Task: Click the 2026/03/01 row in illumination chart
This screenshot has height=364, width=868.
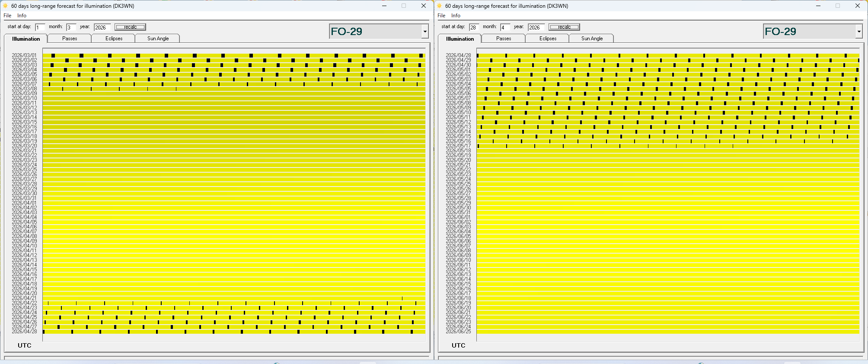Action: coord(233,55)
